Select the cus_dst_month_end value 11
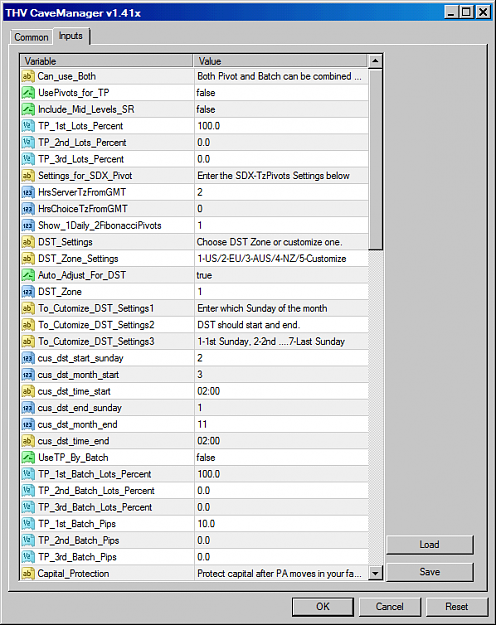This screenshot has width=496, height=625. 202,425
